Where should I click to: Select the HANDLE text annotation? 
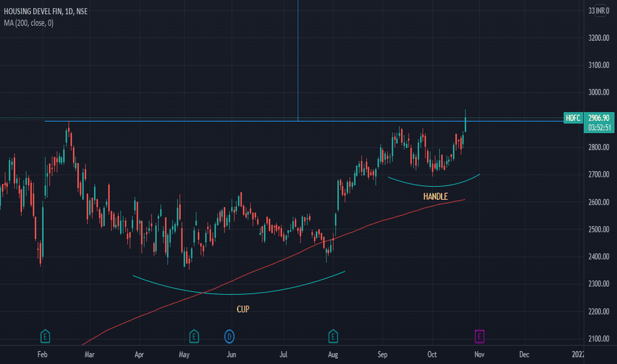[x=435, y=197]
